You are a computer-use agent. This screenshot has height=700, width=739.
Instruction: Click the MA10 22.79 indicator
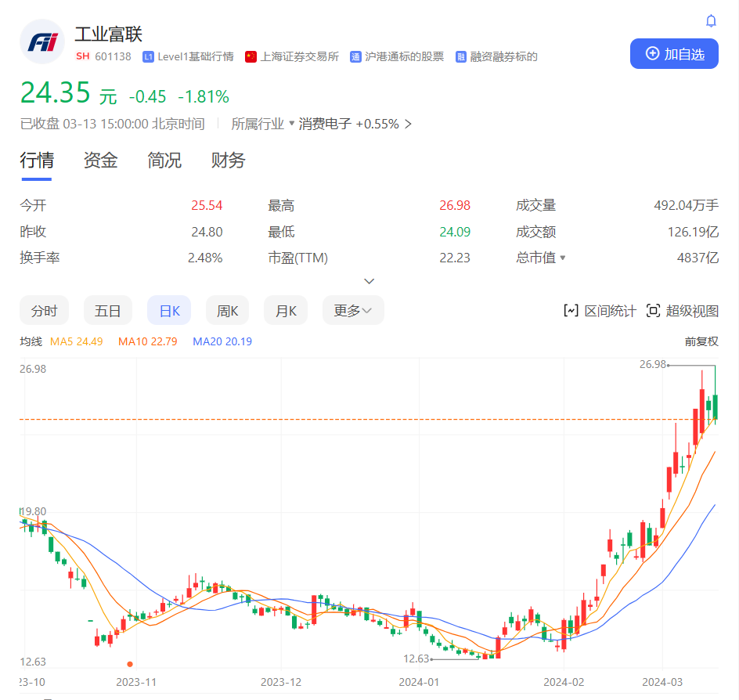pos(147,341)
